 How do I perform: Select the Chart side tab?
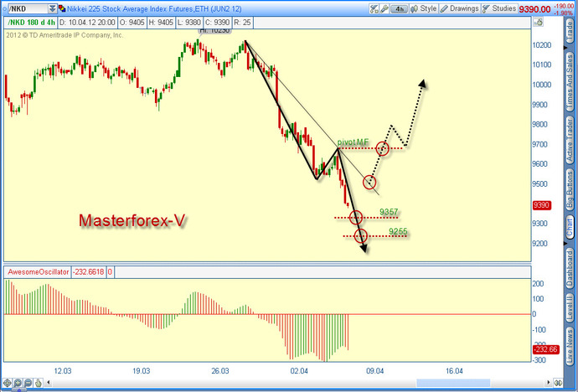pos(570,227)
